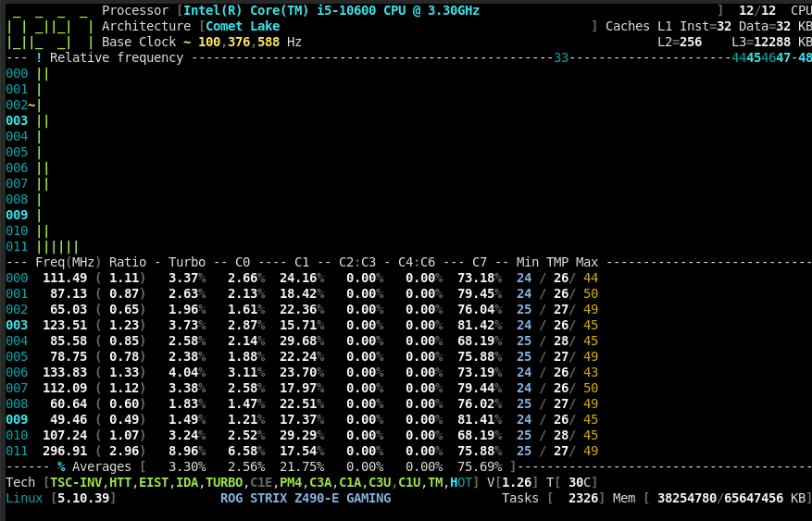Click core 009 label in bar graph
The height and width of the screenshot is (521, 812).
(17, 215)
